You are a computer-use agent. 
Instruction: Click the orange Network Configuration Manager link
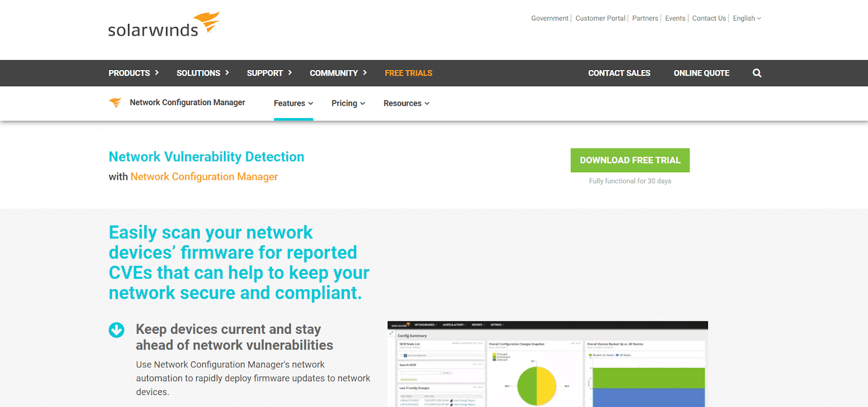204,177
